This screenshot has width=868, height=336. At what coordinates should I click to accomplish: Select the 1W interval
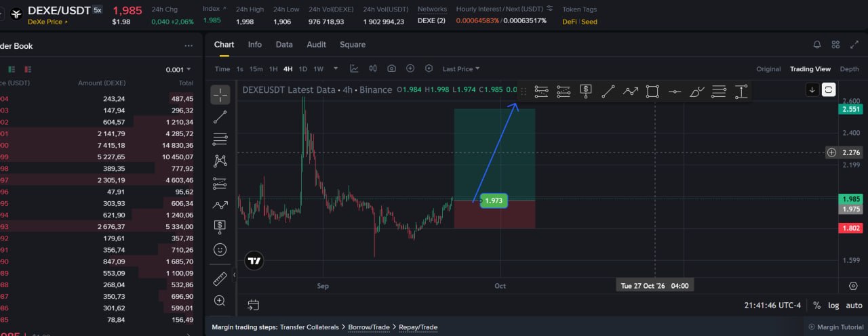[319, 69]
